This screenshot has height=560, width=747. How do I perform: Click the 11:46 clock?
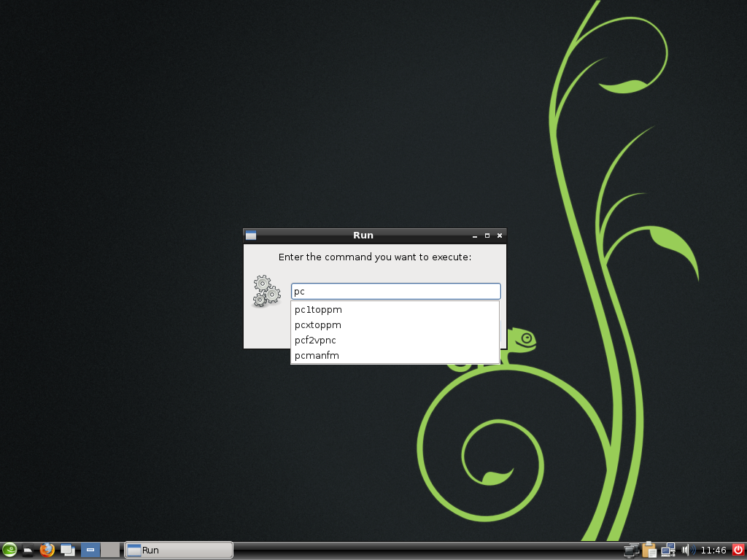[713, 551]
